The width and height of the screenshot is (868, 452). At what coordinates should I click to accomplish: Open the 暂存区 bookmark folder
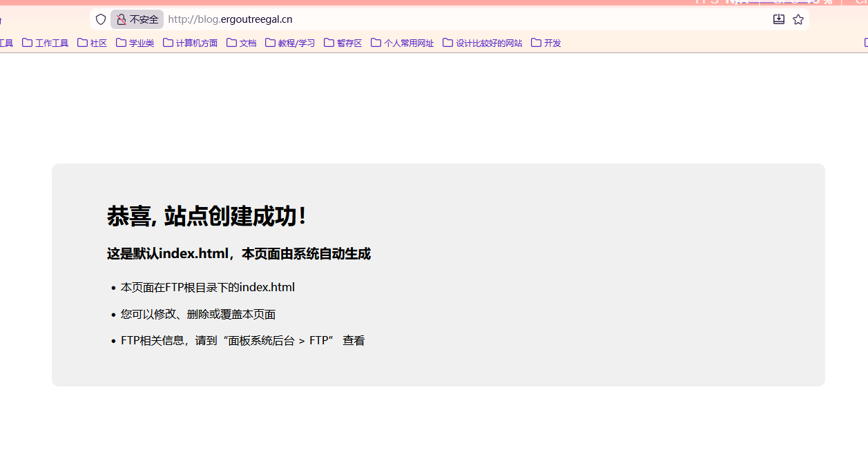click(x=343, y=43)
